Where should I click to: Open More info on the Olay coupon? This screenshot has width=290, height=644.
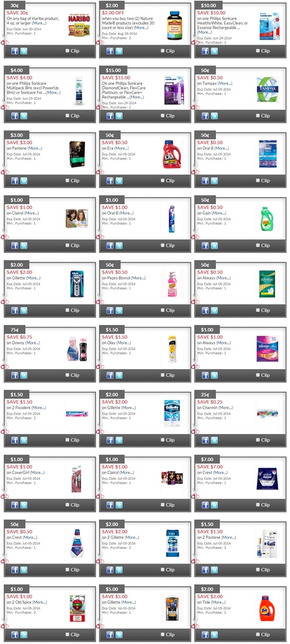click(x=124, y=343)
